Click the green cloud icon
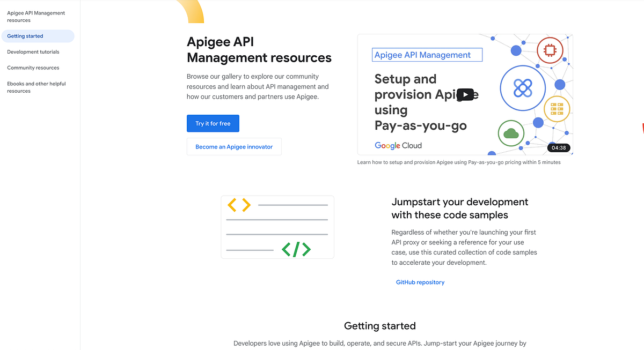644x350 pixels. (511, 133)
